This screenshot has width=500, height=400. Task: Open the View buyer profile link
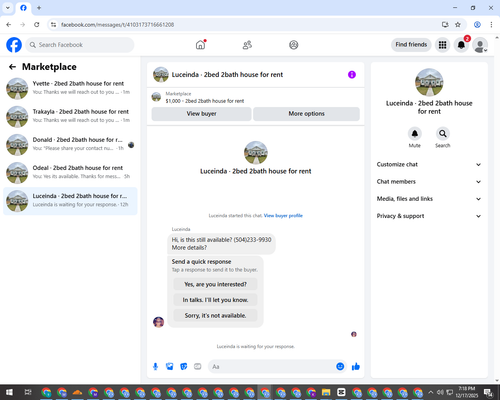pos(283,216)
